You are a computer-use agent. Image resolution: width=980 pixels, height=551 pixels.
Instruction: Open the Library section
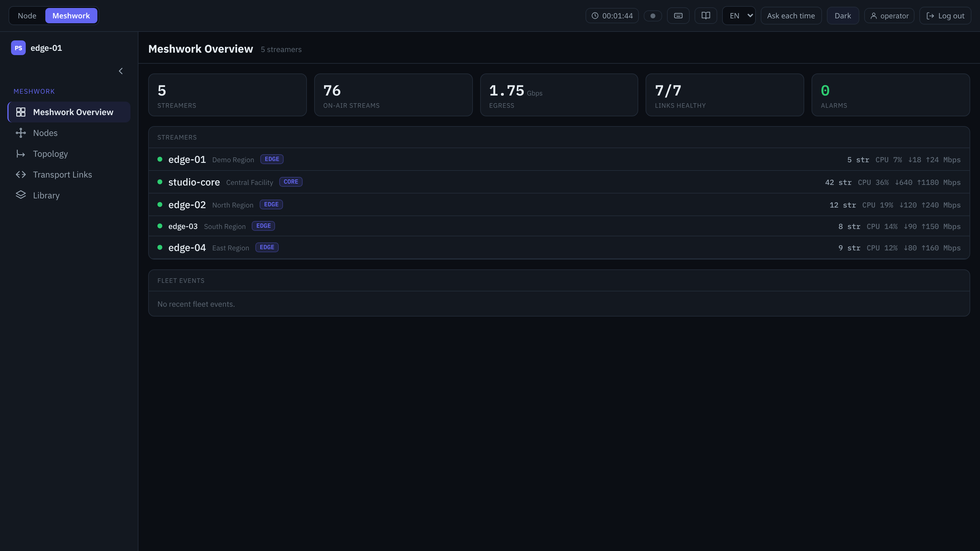click(69, 196)
